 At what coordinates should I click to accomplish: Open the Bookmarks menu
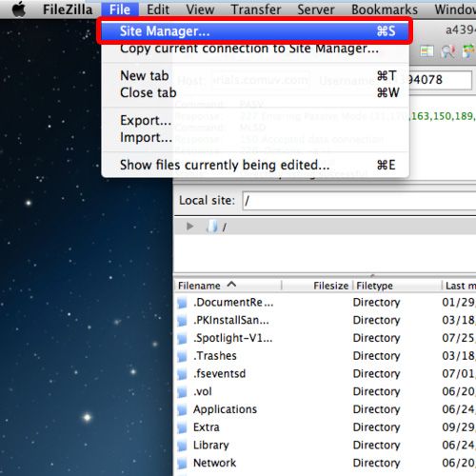pos(385,10)
